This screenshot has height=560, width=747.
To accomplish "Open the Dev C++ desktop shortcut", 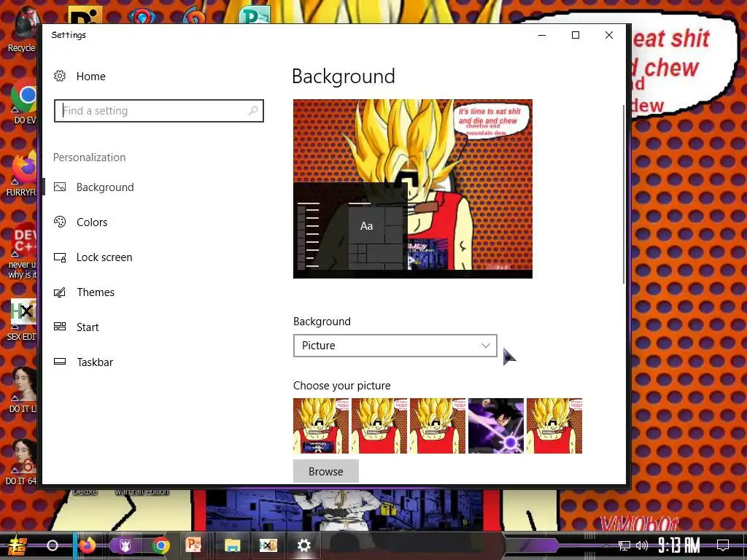I will click(23, 252).
